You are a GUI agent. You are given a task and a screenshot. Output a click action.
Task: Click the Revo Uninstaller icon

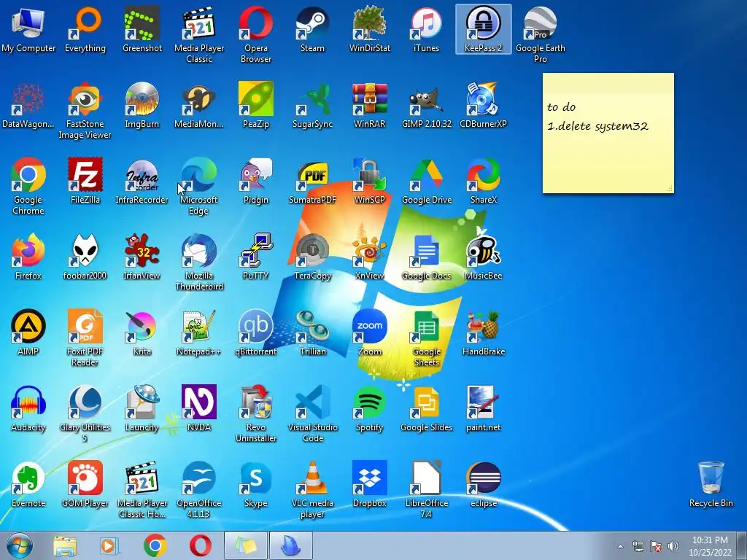(x=256, y=414)
